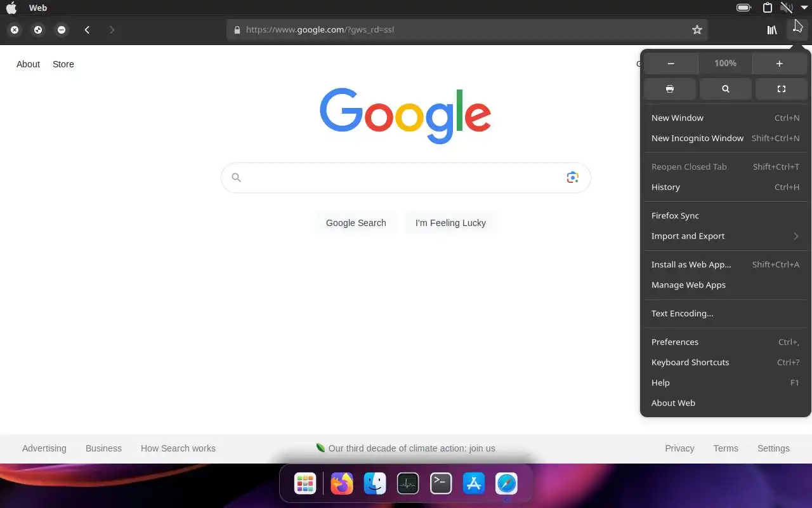Open Terminal from the dock
The image size is (812, 508).
point(441,484)
